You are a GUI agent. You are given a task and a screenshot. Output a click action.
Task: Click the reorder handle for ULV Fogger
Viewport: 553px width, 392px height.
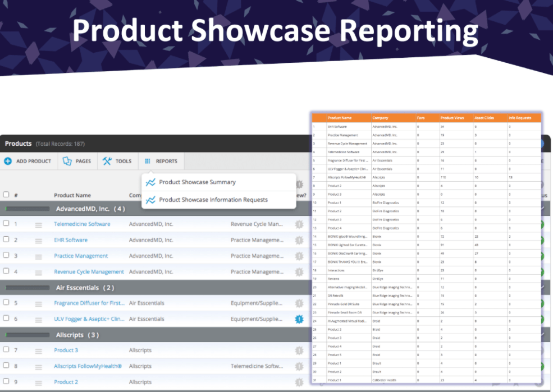tap(38, 320)
